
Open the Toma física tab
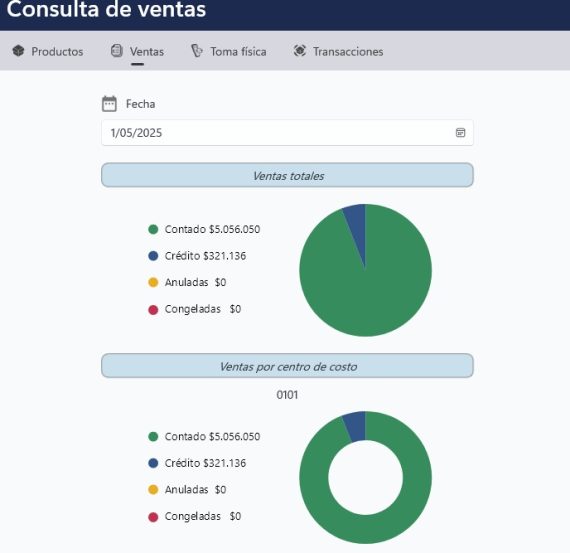click(x=229, y=51)
